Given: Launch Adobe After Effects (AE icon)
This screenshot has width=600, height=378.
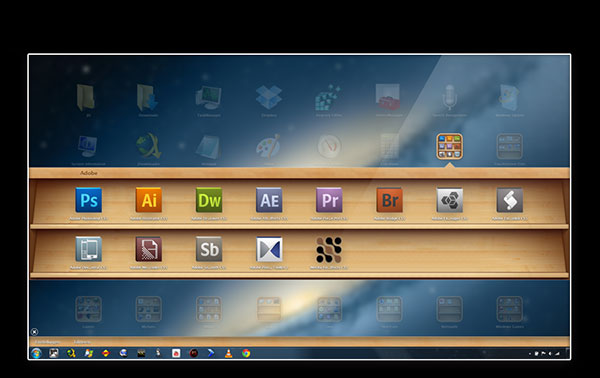Looking at the screenshot, I should tap(269, 200).
